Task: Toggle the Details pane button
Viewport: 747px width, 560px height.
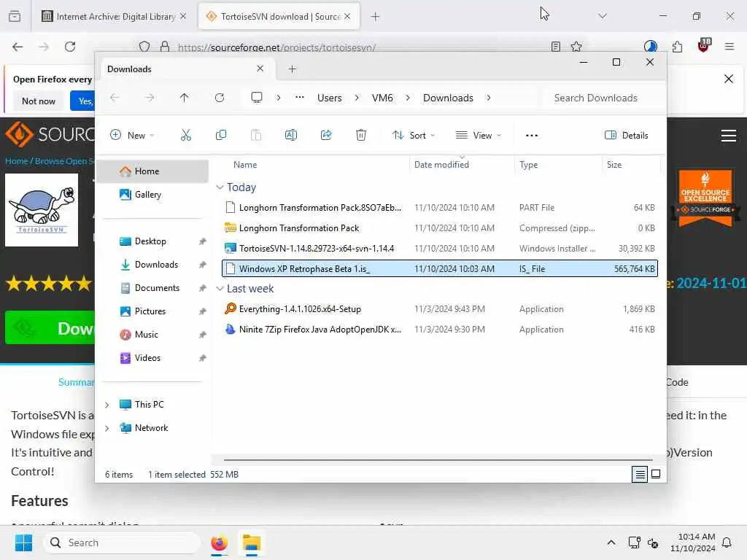Action: point(627,135)
